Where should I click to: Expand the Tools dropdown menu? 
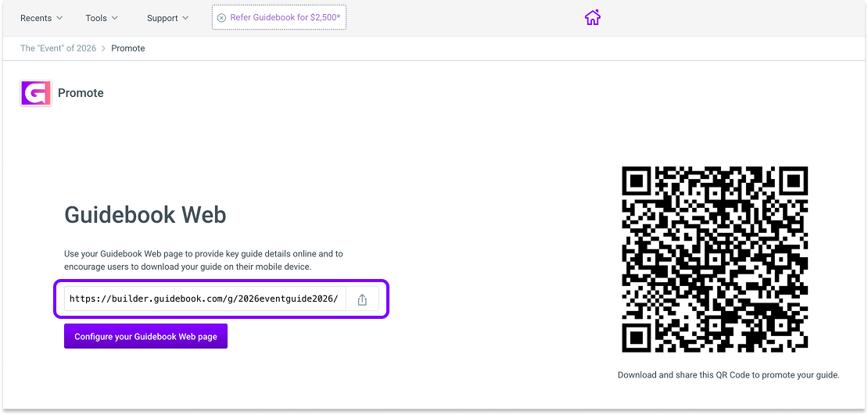click(x=102, y=18)
